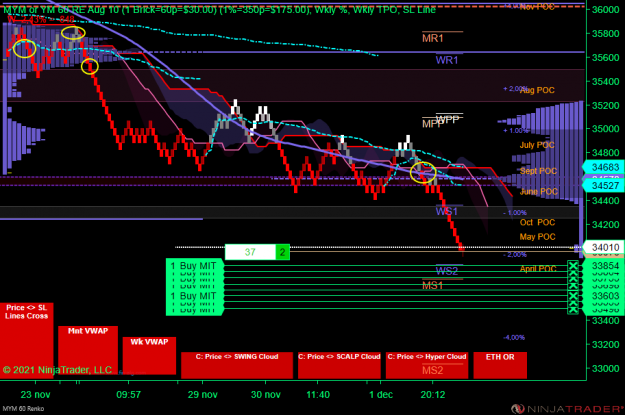Click the 35200 price axis label
The height and width of the screenshot is (415, 625).
605,105
